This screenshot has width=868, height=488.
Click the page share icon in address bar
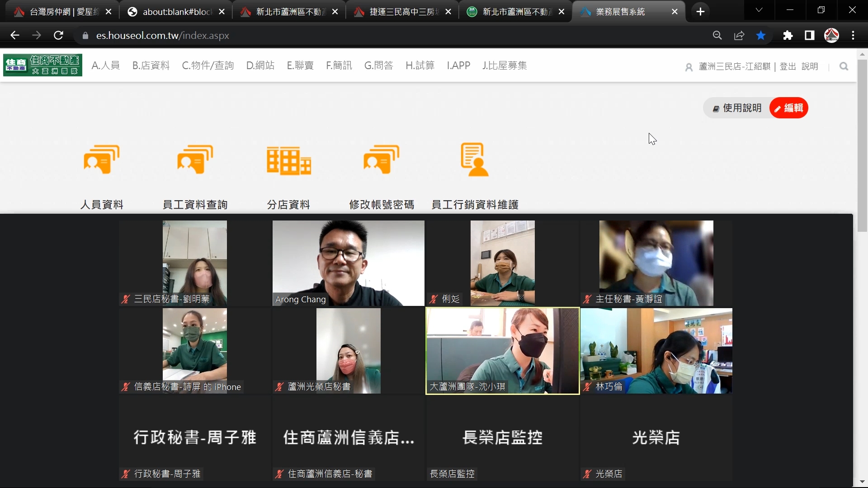(x=739, y=35)
